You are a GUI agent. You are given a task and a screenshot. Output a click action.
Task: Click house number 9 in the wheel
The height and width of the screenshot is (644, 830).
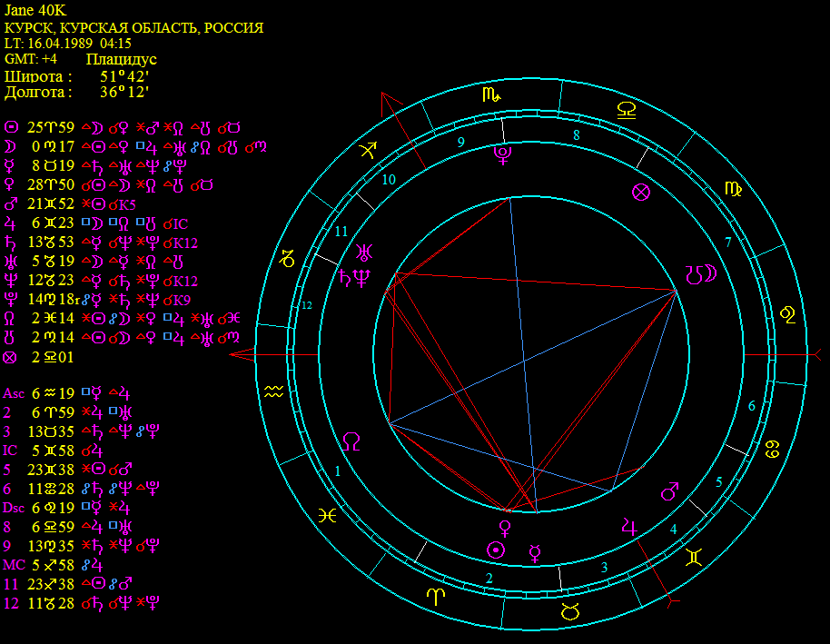tap(461, 142)
